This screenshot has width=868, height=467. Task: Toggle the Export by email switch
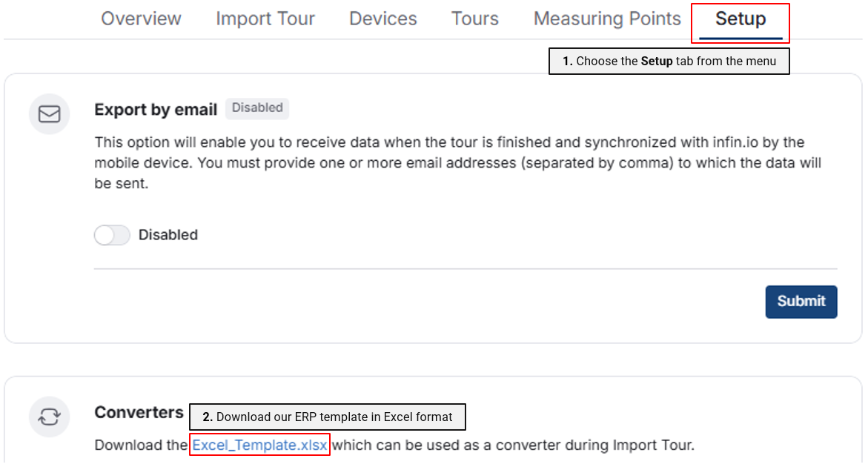click(112, 235)
